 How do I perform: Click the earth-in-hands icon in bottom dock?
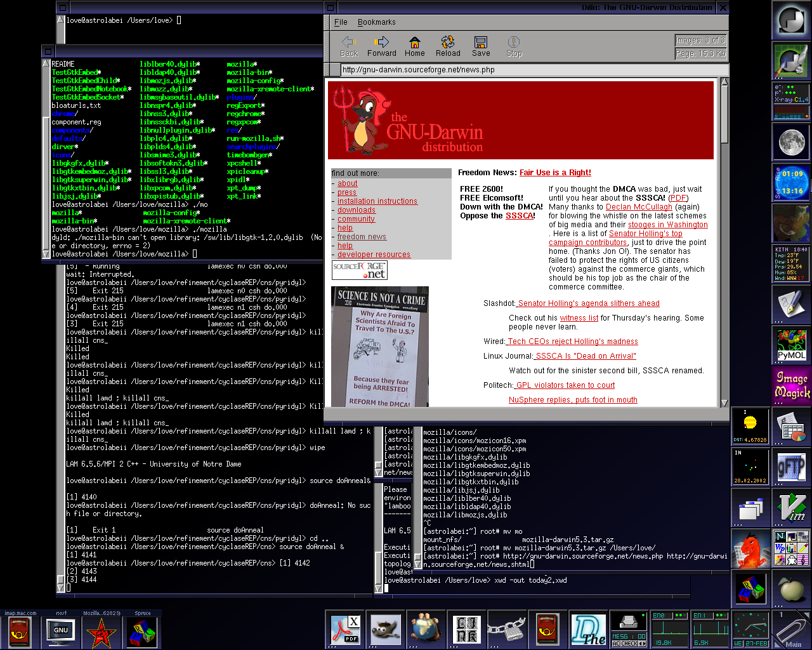(x=426, y=630)
